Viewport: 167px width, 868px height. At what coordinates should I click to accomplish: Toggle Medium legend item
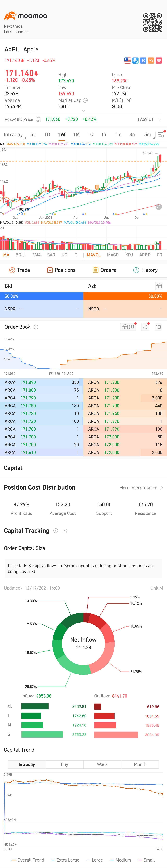120,860
